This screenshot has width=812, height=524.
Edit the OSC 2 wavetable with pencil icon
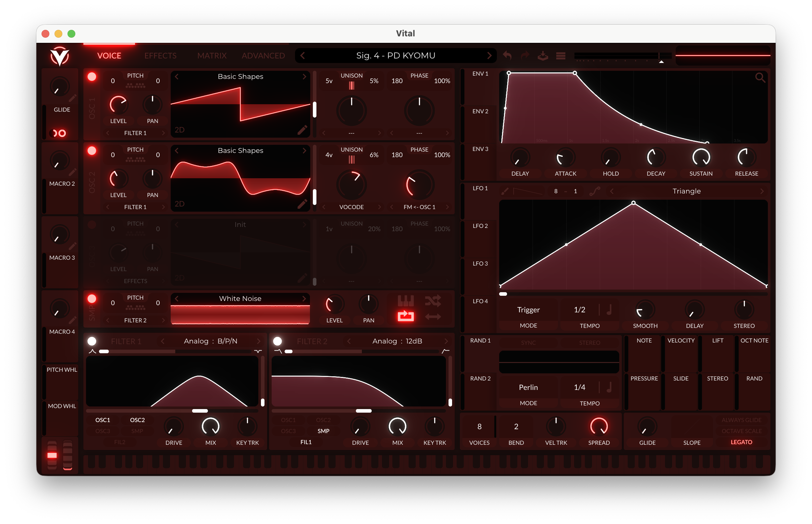302,204
